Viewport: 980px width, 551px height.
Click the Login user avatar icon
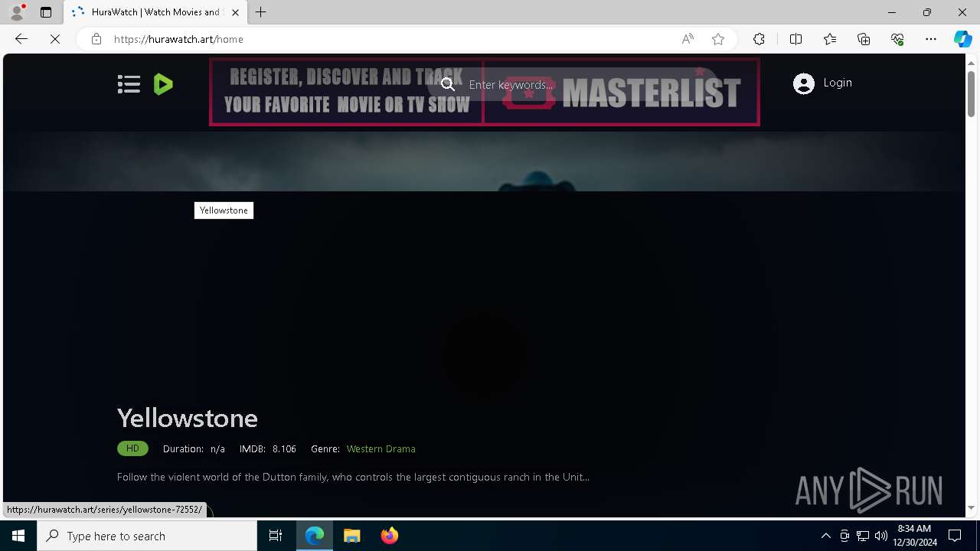(x=804, y=83)
